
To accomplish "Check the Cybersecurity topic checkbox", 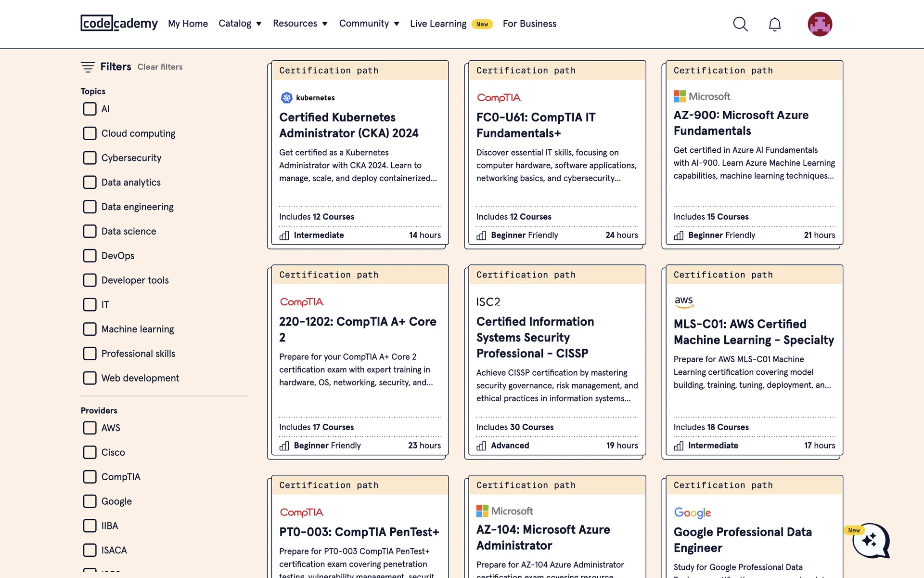I will tap(90, 158).
